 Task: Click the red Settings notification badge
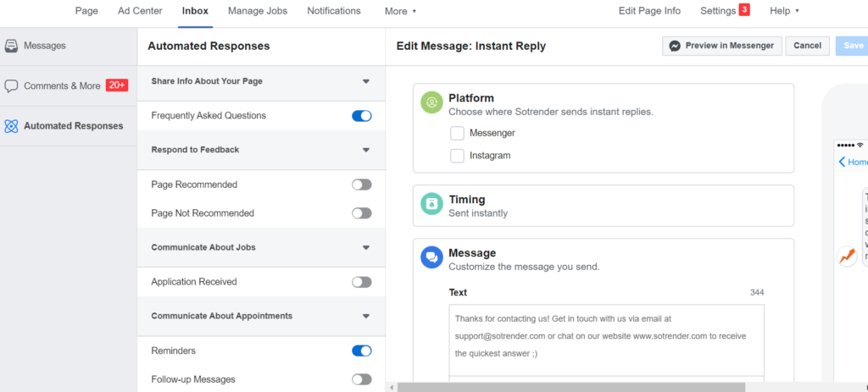(x=744, y=10)
